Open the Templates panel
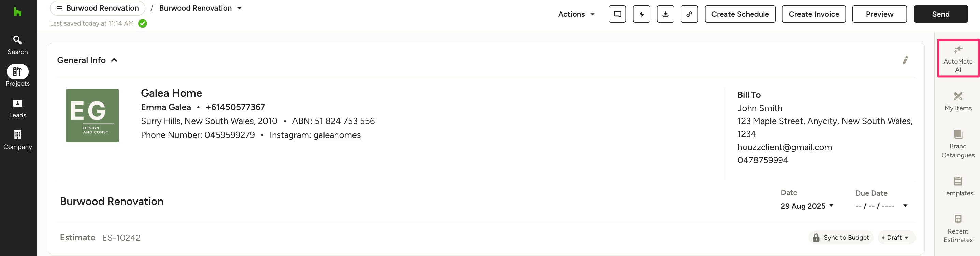 [x=957, y=186]
